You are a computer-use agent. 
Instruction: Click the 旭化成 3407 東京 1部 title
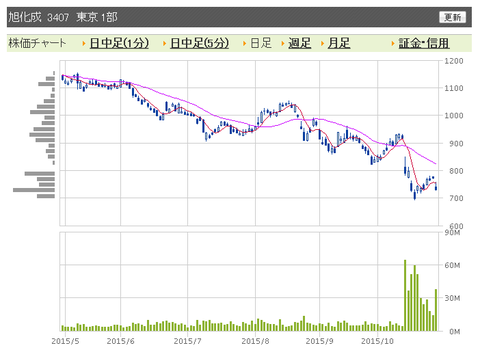pyautogui.click(x=63, y=17)
